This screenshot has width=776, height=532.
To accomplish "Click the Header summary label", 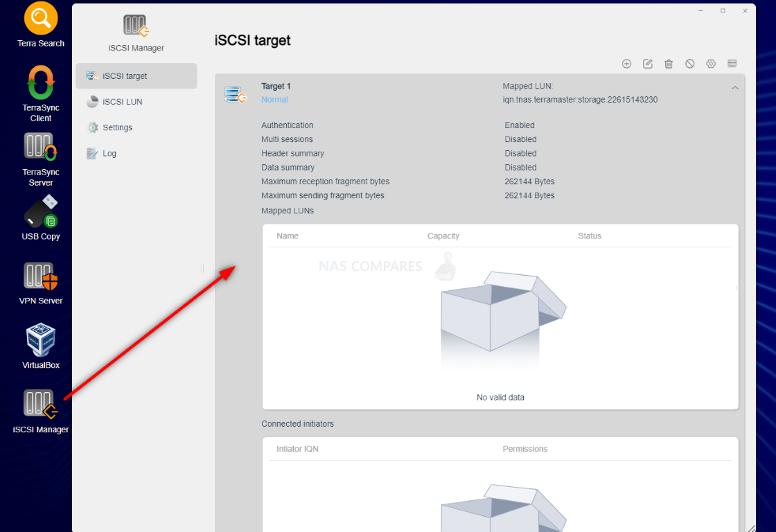I will tap(292, 153).
